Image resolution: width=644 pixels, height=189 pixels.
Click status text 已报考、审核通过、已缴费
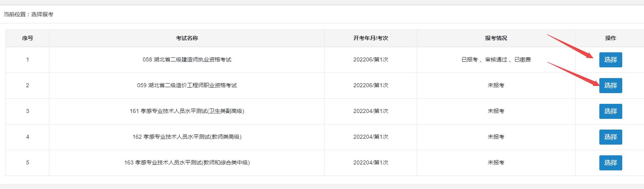496,60
